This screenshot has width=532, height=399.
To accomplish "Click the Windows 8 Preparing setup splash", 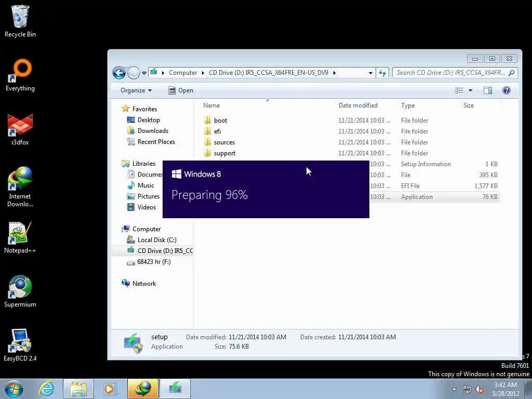I will 265,189.
